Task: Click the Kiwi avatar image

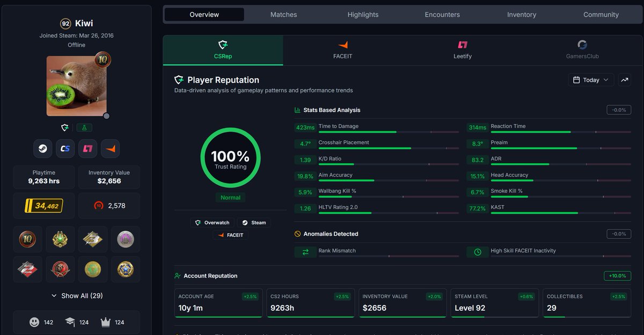Action: pos(76,86)
